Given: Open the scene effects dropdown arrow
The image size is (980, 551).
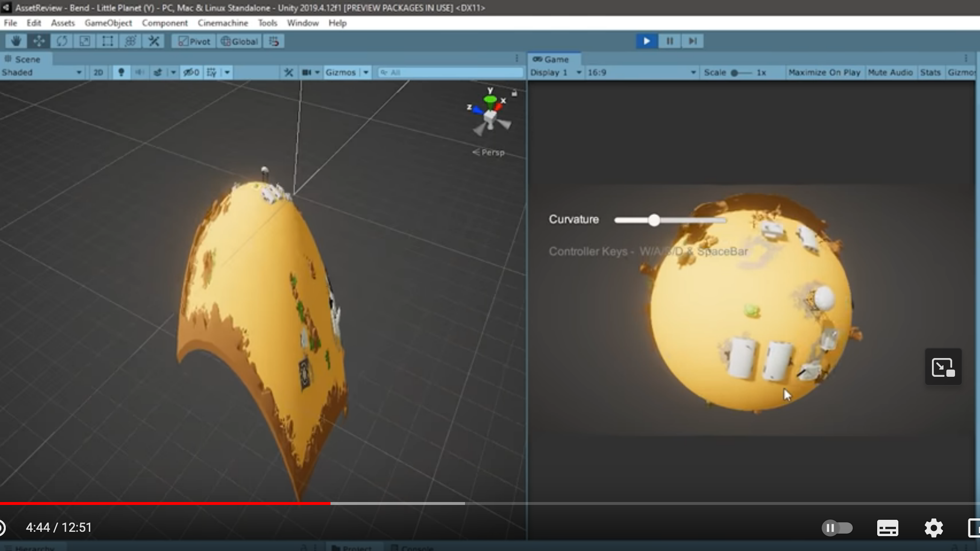Looking at the screenshot, I should (173, 72).
